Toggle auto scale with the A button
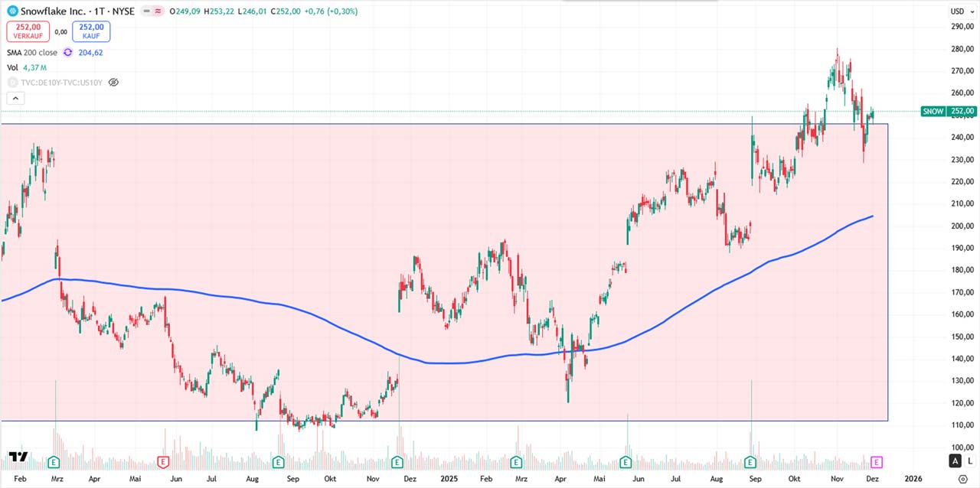This screenshot has height=488, width=980. tap(955, 460)
